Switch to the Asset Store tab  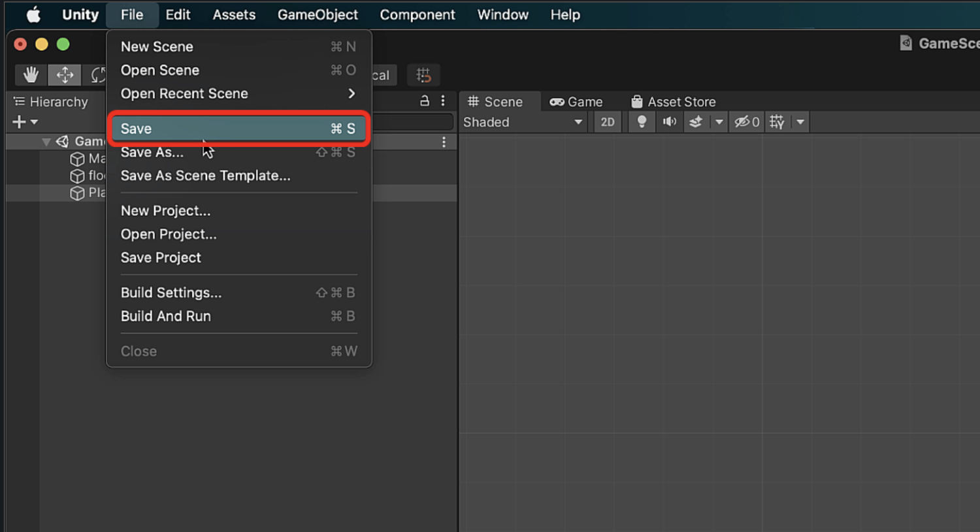pos(674,102)
